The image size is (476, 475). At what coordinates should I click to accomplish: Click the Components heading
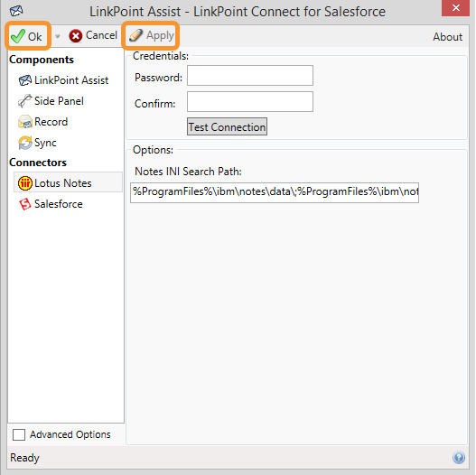coord(42,60)
